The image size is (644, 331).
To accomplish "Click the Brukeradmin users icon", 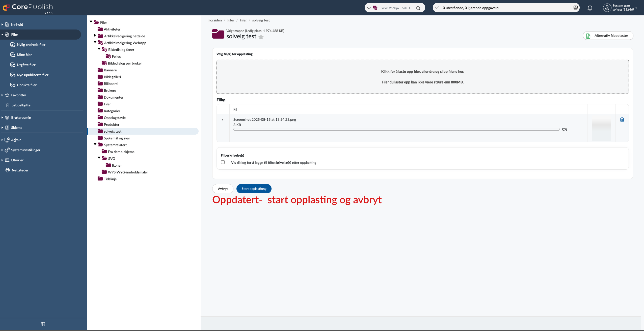I will click(7, 117).
